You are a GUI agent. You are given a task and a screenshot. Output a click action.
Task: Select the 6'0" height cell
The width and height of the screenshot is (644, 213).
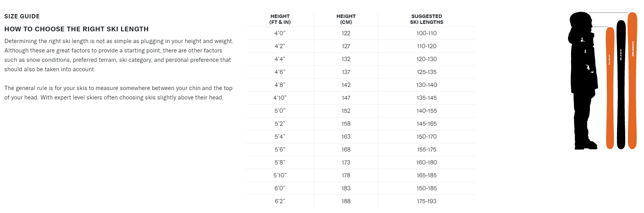coord(280,188)
